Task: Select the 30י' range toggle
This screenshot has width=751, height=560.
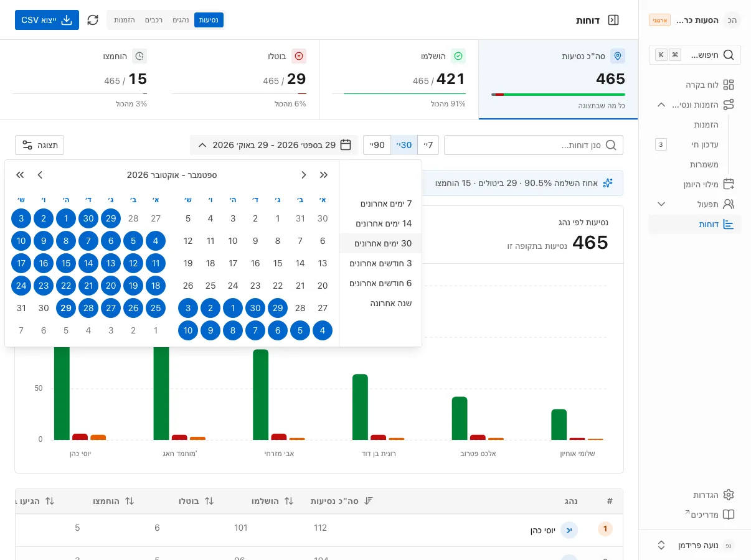Action: (x=404, y=145)
